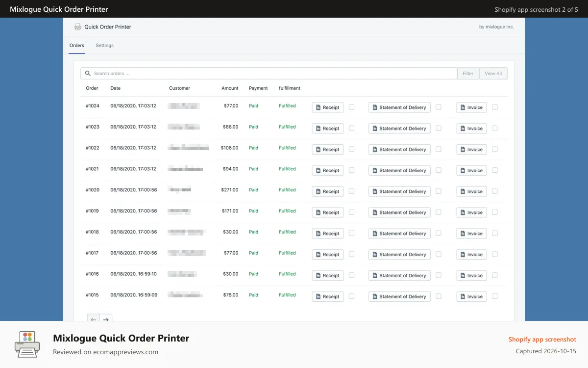The image size is (588, 368).
Task: Open Invoice for order #1019
Action: tap(471, 212)
